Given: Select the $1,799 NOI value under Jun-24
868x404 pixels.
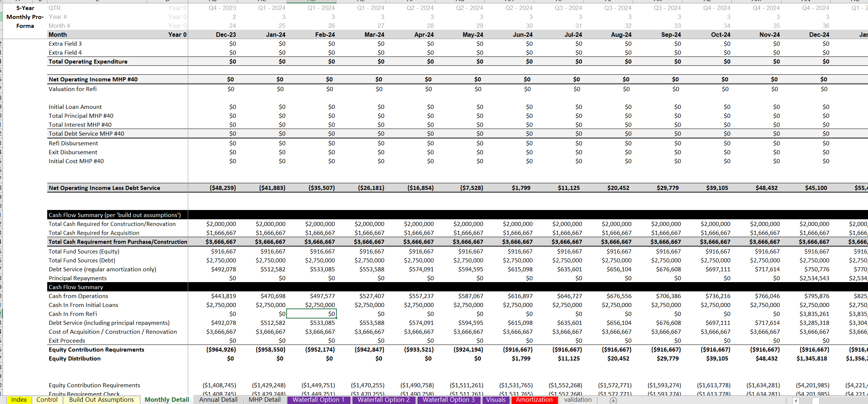Looking at the screenshot, I should click(x=521, y=188).
